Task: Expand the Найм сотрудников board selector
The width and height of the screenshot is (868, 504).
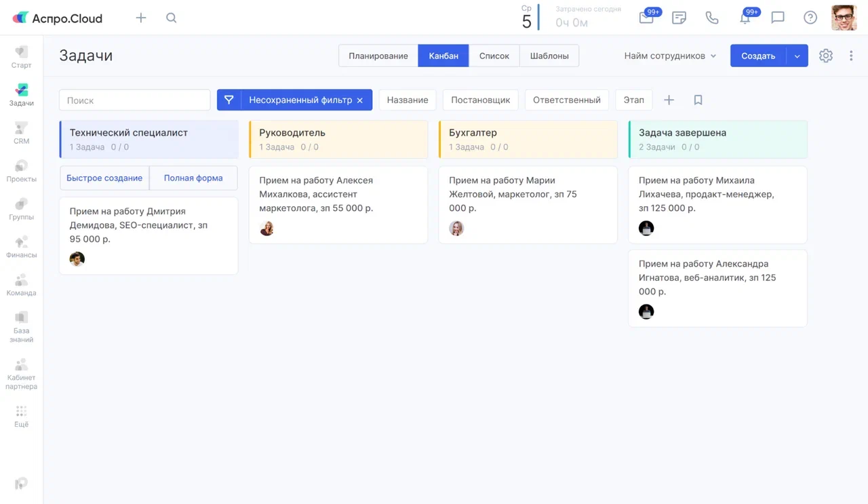Action: [669, 56]
